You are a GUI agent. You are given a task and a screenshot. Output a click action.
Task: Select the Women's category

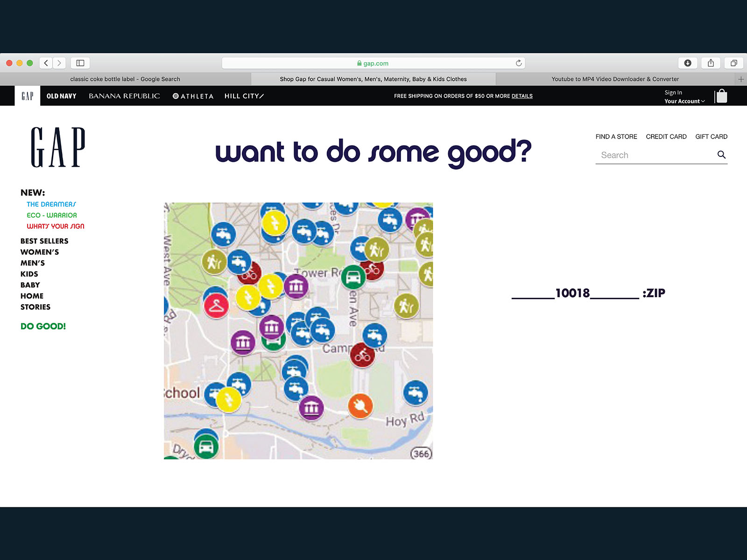point(40,252)
